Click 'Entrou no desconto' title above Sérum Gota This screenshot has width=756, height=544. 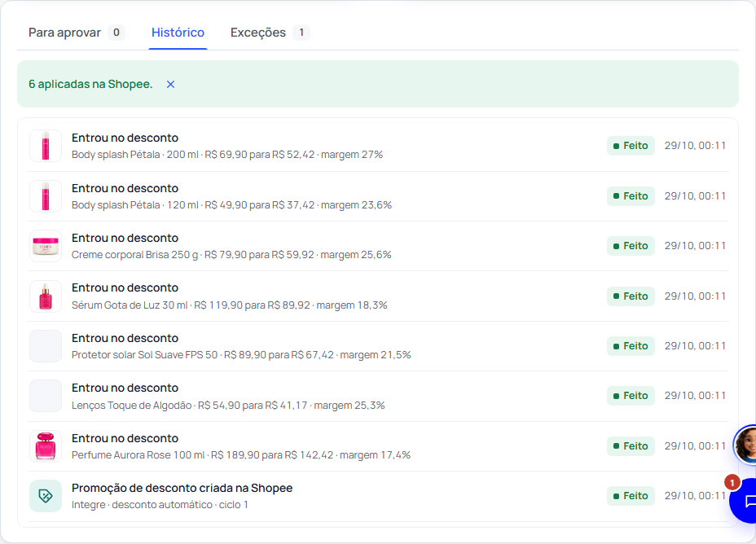(125, 287)
